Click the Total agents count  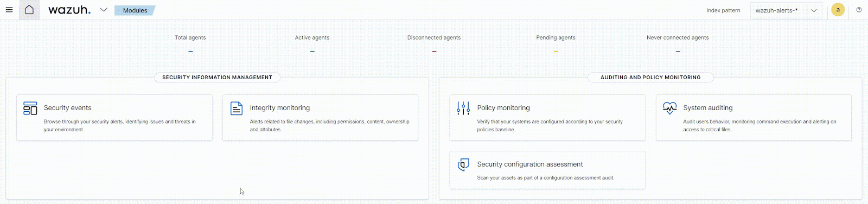coord(190,52)
